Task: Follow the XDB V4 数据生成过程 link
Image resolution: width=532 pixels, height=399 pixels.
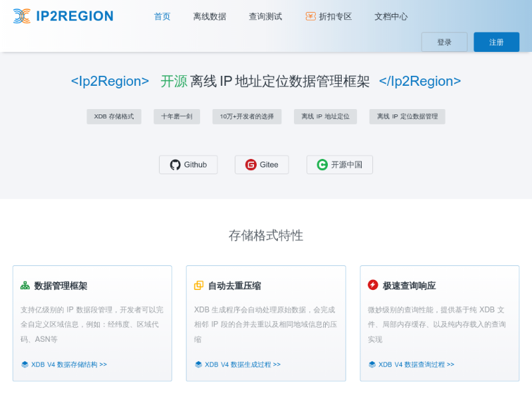Action: pos(242,364)
